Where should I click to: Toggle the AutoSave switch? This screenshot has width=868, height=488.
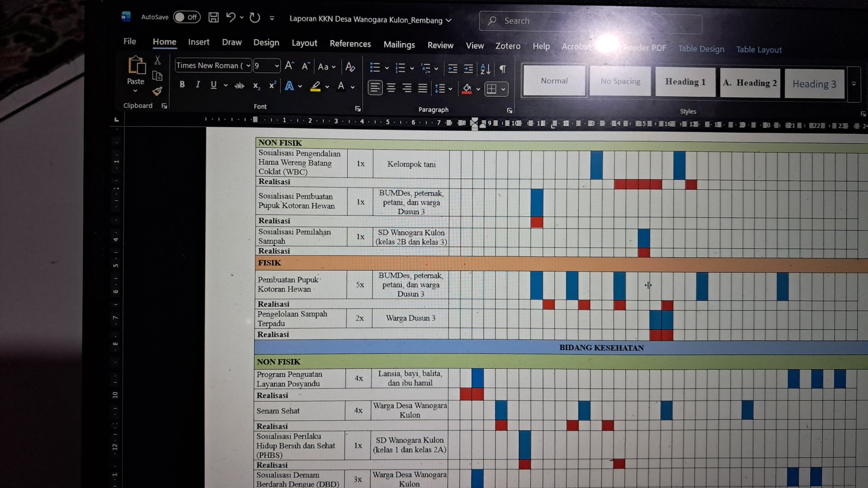pyautogui.click(x=187, y=17)
